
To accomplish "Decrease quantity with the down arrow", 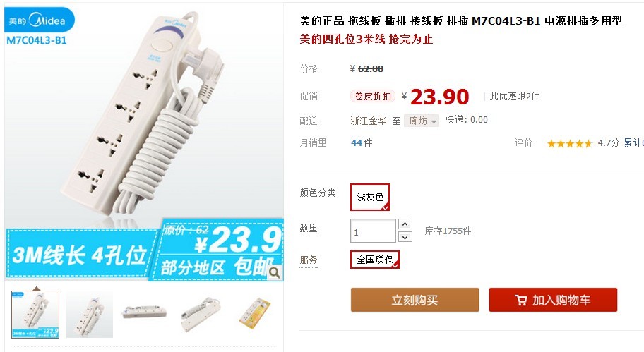I will [405, 237].
